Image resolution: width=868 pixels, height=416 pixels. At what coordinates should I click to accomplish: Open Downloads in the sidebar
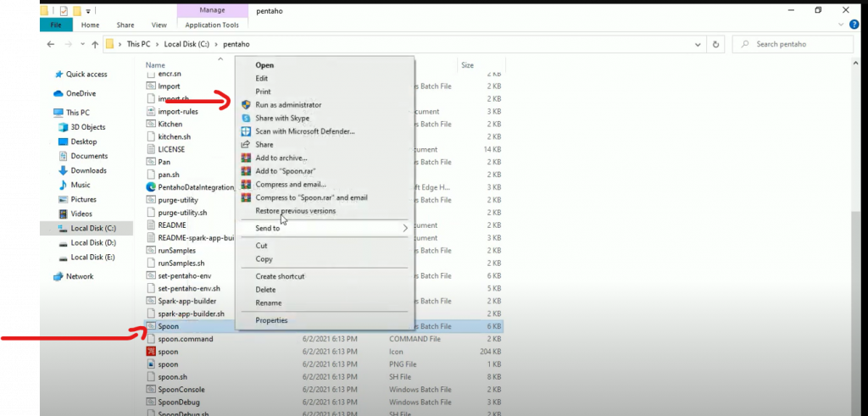(x=88, y=170)
